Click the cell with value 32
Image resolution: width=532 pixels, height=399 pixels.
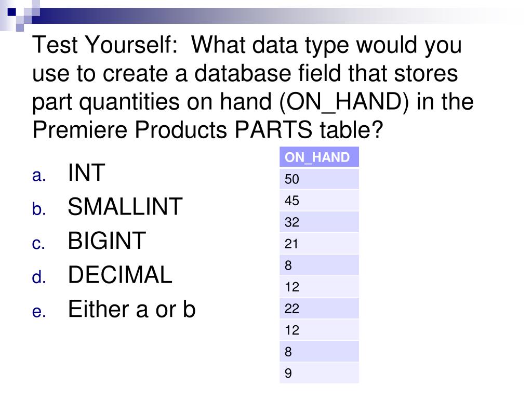(x=319, y=222)
